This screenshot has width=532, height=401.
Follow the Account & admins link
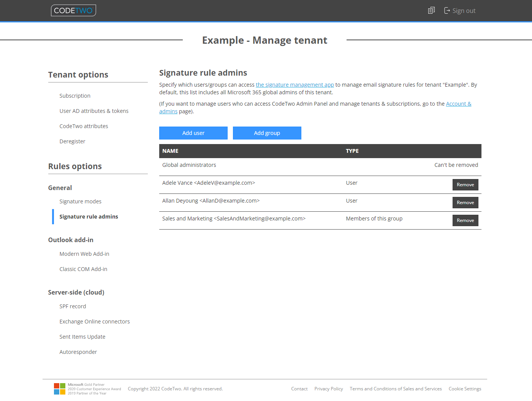(x=459, y=104)
